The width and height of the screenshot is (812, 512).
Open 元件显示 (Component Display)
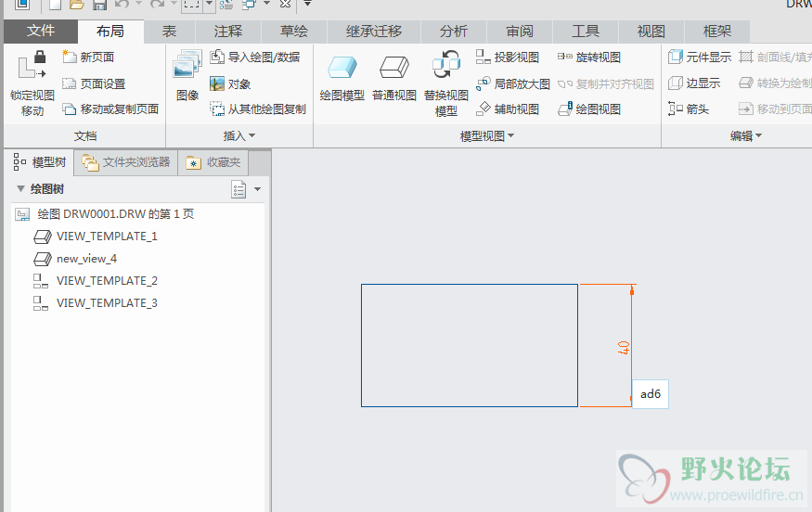coord(700,58)
